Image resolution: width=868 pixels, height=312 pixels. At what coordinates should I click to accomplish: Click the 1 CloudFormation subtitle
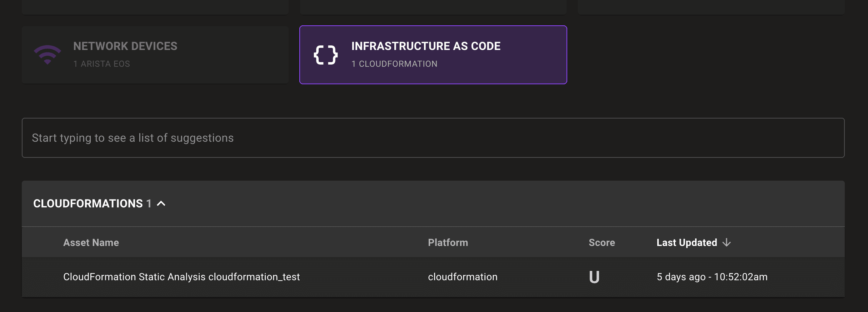[394, 64]
